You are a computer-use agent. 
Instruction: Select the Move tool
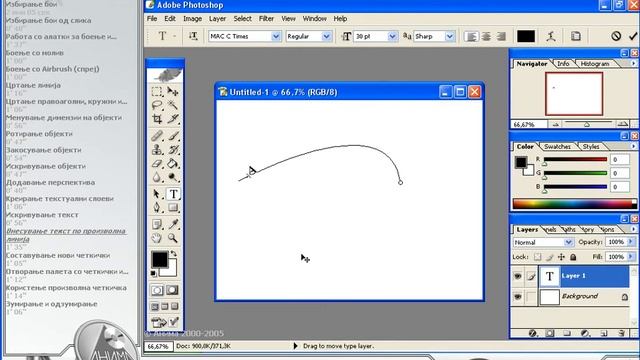173,91
